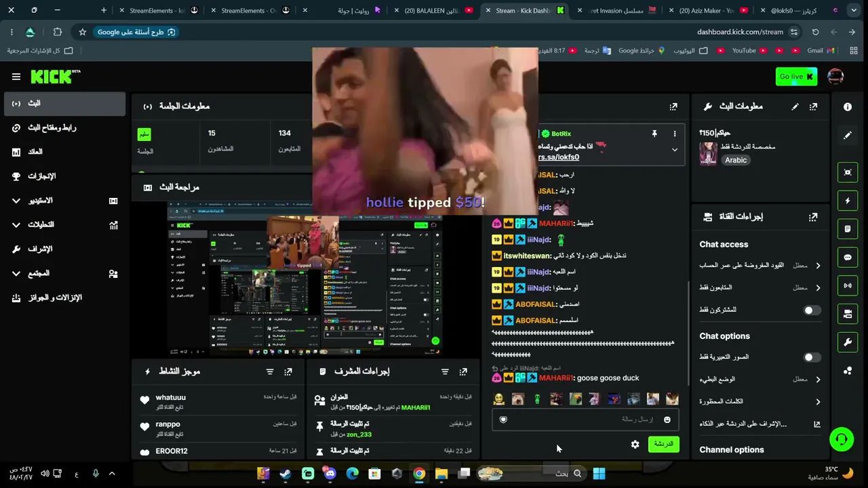Click the stream preview thumbnail
Image resolution: width=868 pixels, height=488 pixels.
(305, 279)
